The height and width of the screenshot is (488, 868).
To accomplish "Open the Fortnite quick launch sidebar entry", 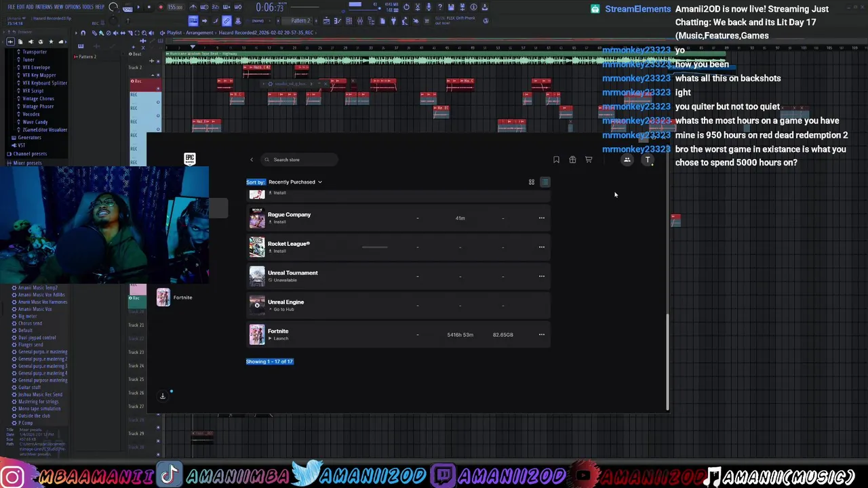I will click(x=174, y=298).
